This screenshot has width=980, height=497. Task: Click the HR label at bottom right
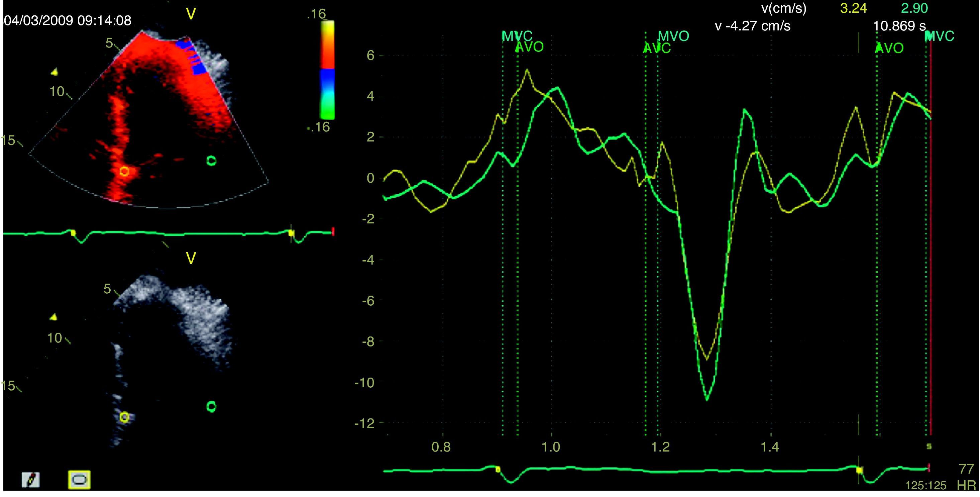pos(966,486)
